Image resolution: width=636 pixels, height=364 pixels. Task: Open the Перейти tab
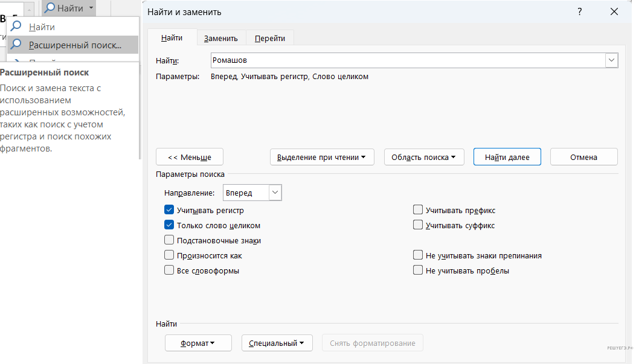(270, 38)
